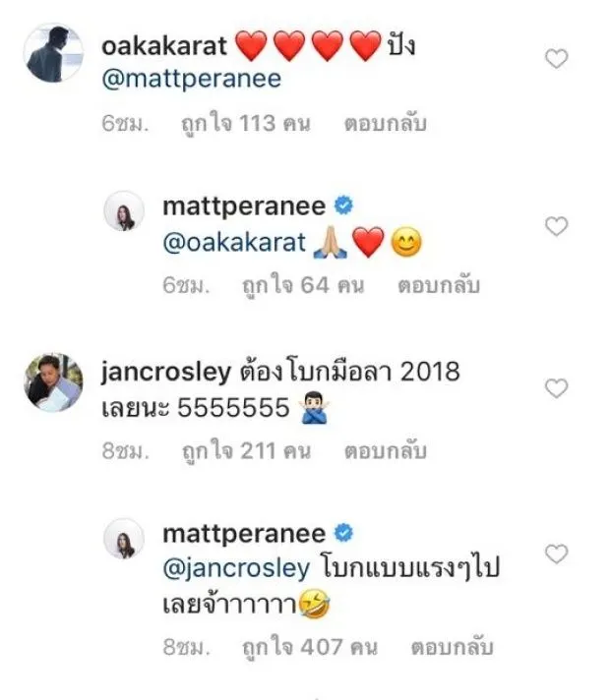The height and width of the screenshot is (700, 610).
Task: Like jancrosley's 2018 comment
Action: click(x=556, y=388)
